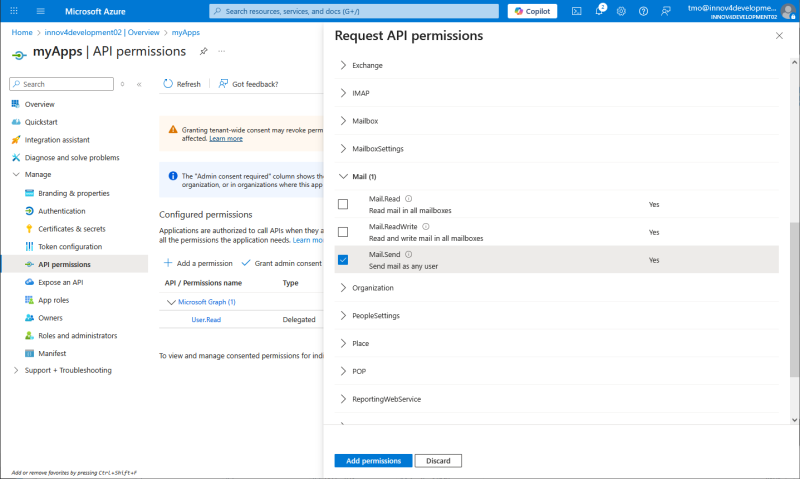Click the Copilot button
The image size is (800, 479).
(x=533, y=11)
